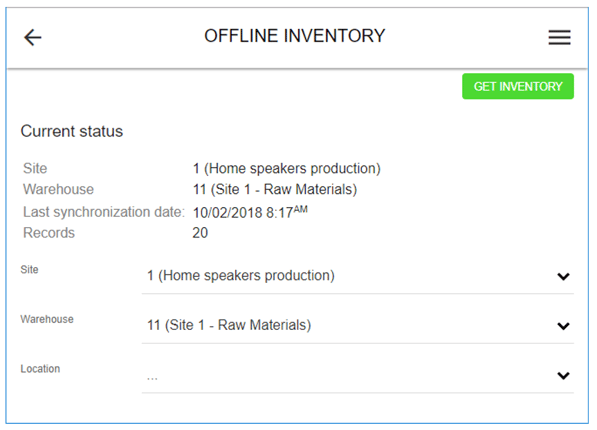Click the Records count value 20

pyautogui.click(x=200, y=233)
